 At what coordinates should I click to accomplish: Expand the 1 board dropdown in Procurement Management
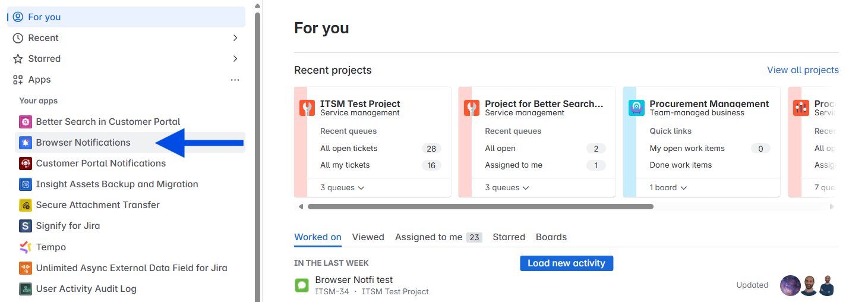tap(668, 188)
